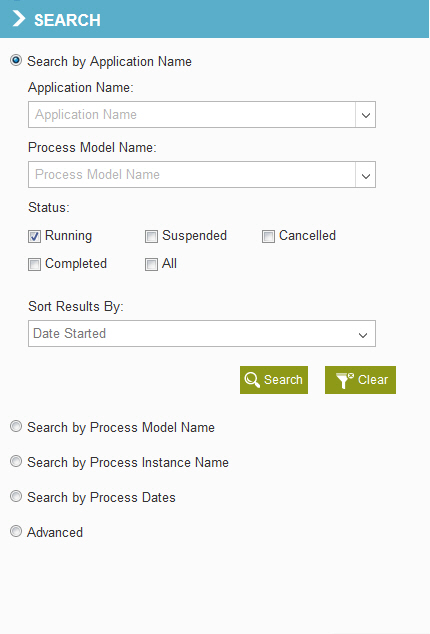This screenshot has height=634, width=430.
Task: Select Search by Application Name radio button
Action: pyautogui.click(x=16, y=61)
